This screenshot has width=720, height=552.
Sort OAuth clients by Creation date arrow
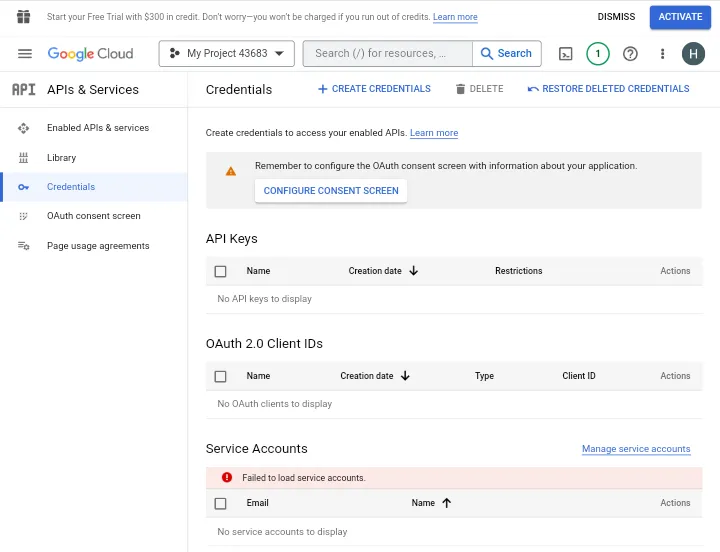pyautogui.click(x=405, y=376)
